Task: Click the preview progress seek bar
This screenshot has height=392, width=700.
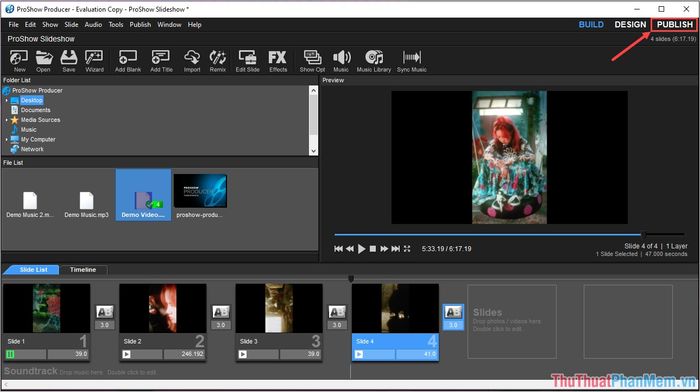Action: click(x=509, y=234)
